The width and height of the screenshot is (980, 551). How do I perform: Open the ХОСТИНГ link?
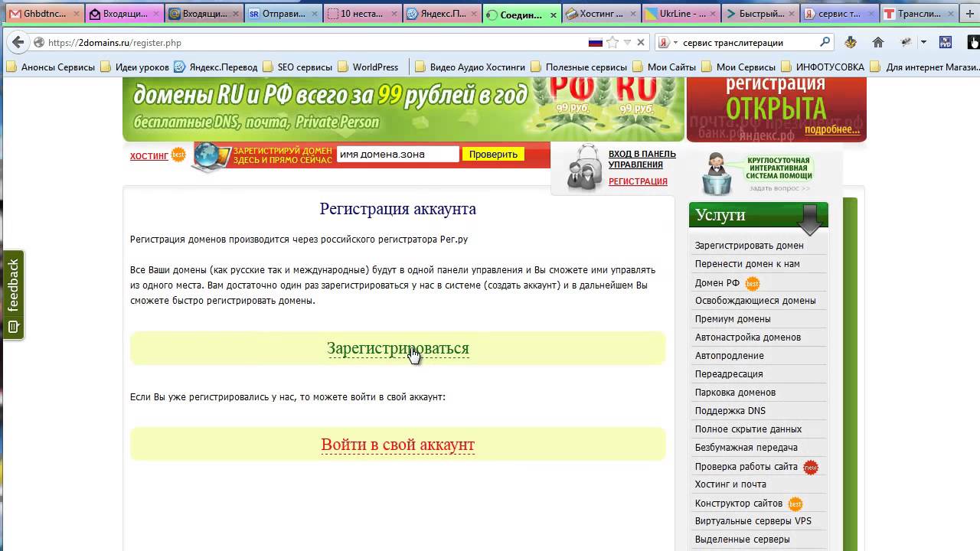pos(149,156)
